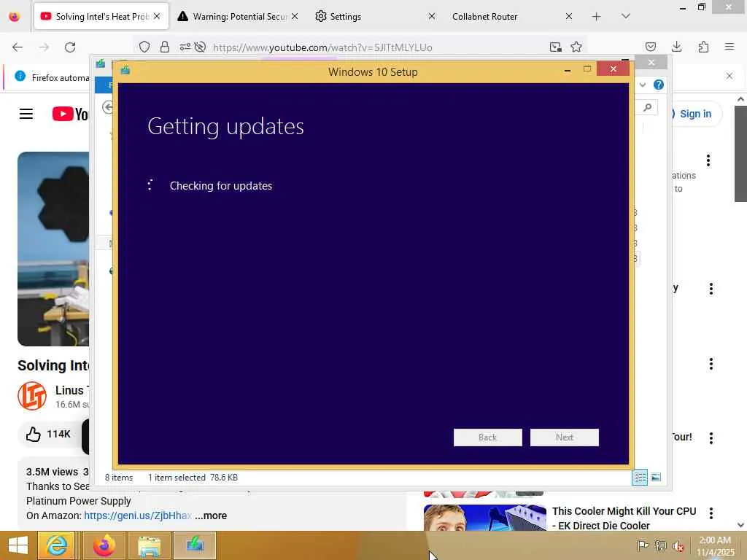747x560 pixels.
Task: Click the File Explorer search magnifier
Action: pyautogui.click(x=648, y=108)
